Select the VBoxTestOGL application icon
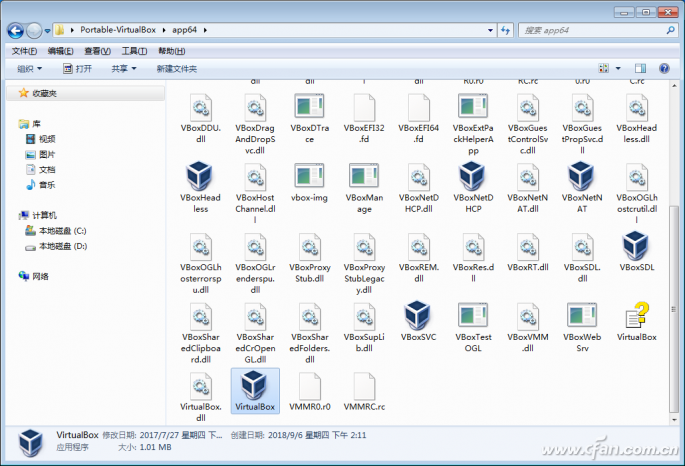The height and width of the screenshot is (466, 685). (x=473, y=315)
